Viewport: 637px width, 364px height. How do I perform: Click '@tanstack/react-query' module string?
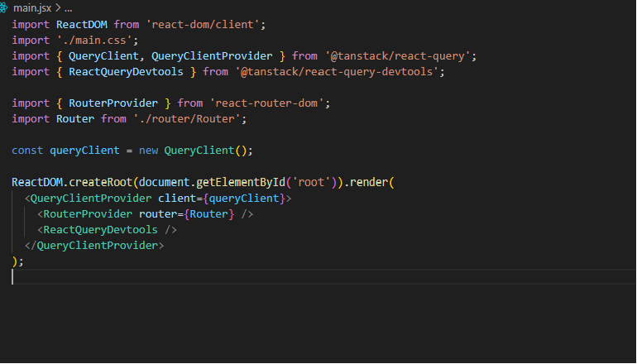click(x=398, y=56)
